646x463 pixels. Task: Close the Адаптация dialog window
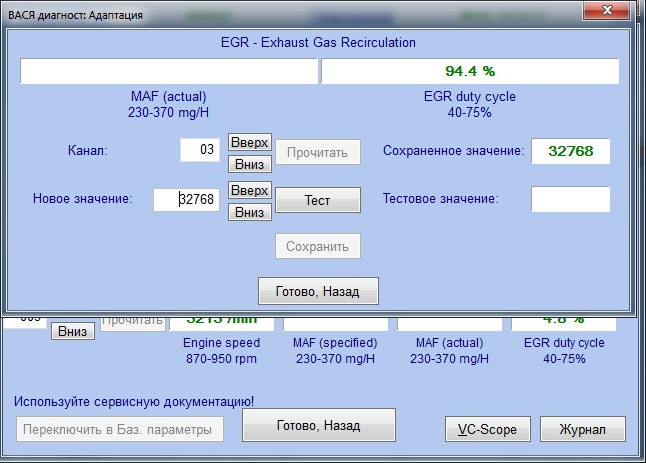[x=606, y=9]
